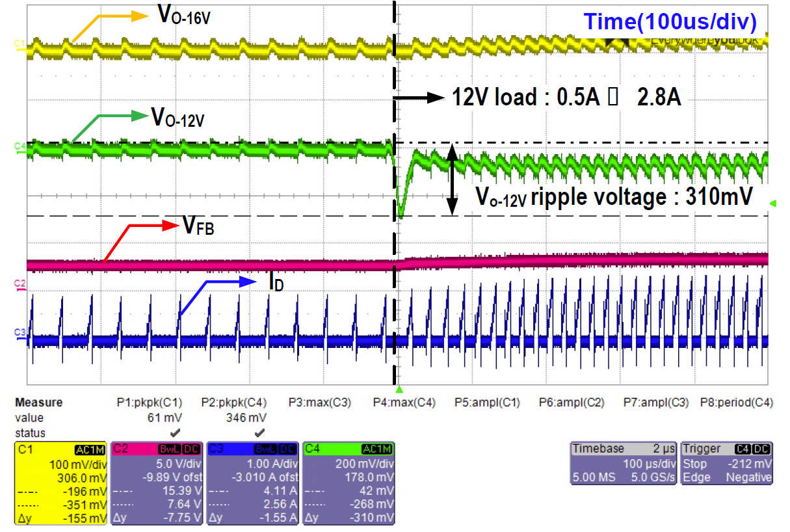Image resolution: width=790 pixels, height=532 pixels.
Task: Select the green C4 channel level marker
Action: [x=19, y=146]
